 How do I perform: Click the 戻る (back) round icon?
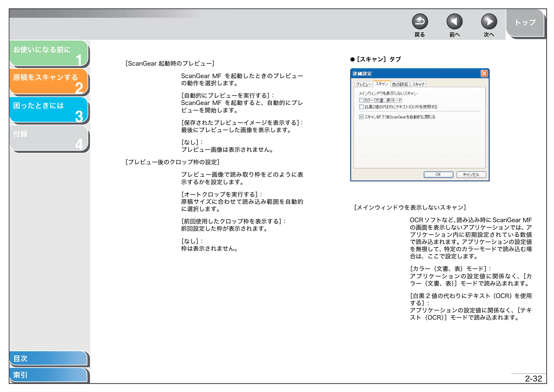[x=420, y=22]
